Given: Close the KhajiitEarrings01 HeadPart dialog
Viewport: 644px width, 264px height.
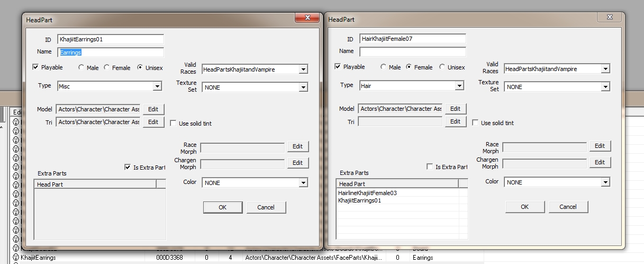Looking at the screenshot, I should (307, 19).
